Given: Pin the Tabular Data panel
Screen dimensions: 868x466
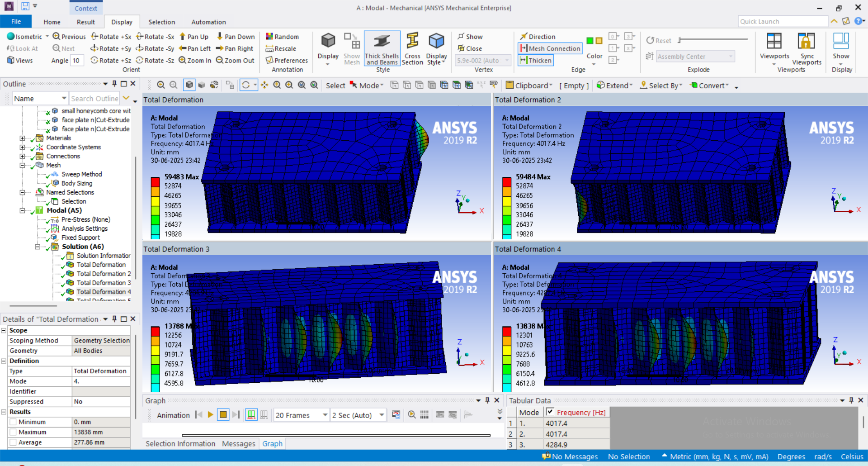Looking at the screenshot, I should [851, 400].
